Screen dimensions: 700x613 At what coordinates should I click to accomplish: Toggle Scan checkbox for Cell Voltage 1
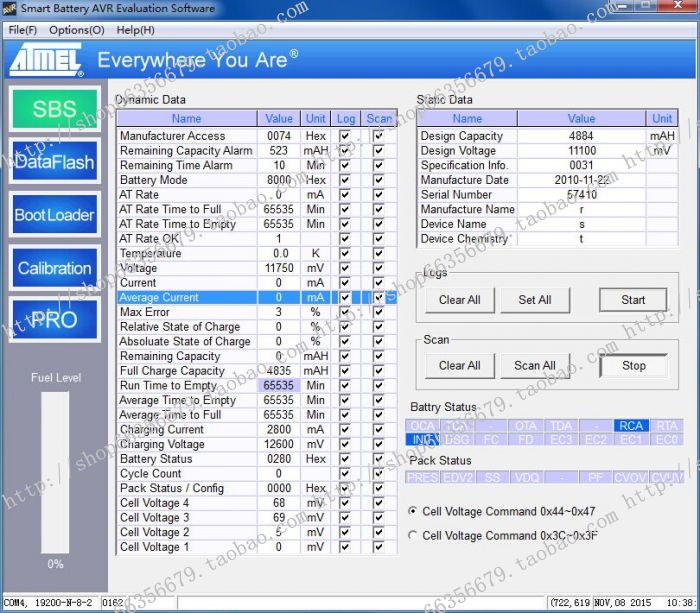pos(378,546)
